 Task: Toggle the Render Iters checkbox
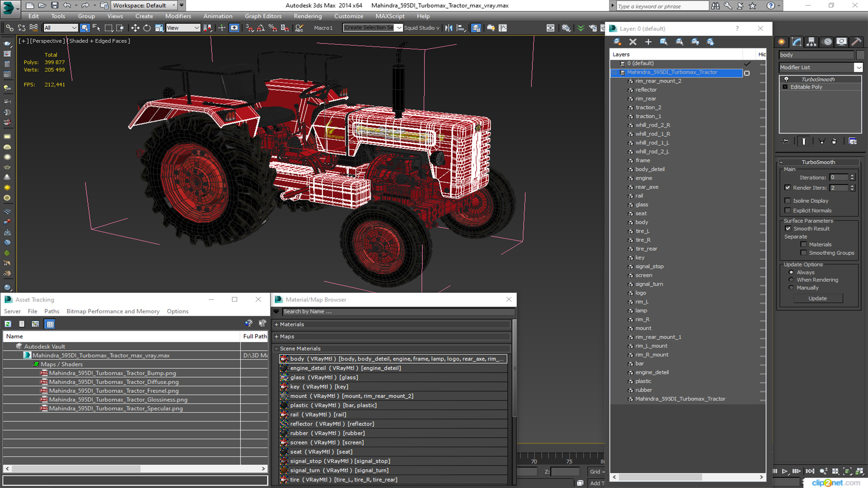788,188
